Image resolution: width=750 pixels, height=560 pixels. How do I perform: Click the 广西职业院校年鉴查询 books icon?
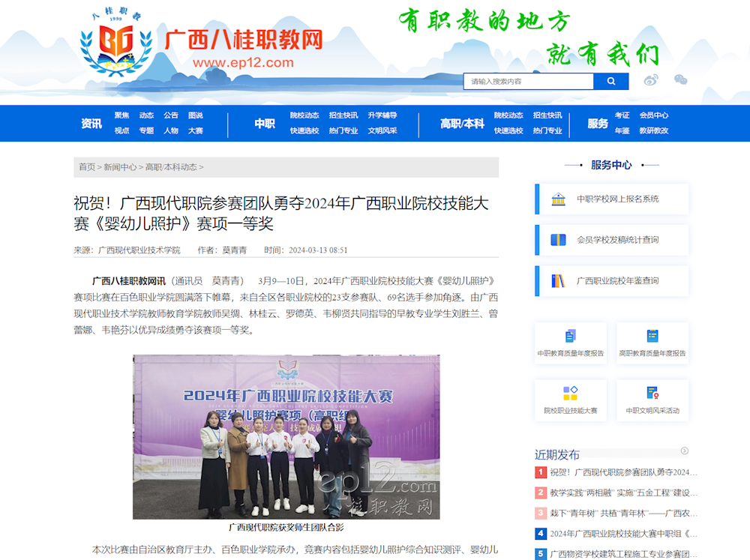click(558, 281)
